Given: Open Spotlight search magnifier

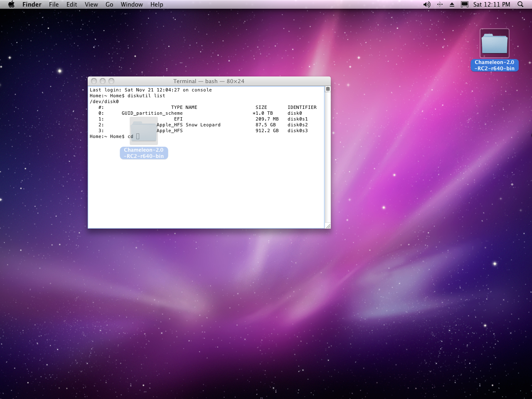Looking at the screenshot, I should [520, 4].
